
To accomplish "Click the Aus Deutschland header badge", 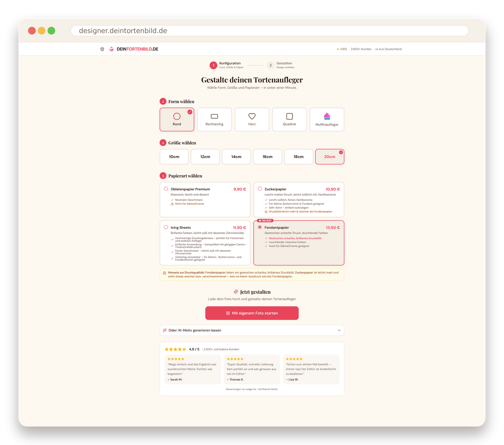I will coord(388,49).
